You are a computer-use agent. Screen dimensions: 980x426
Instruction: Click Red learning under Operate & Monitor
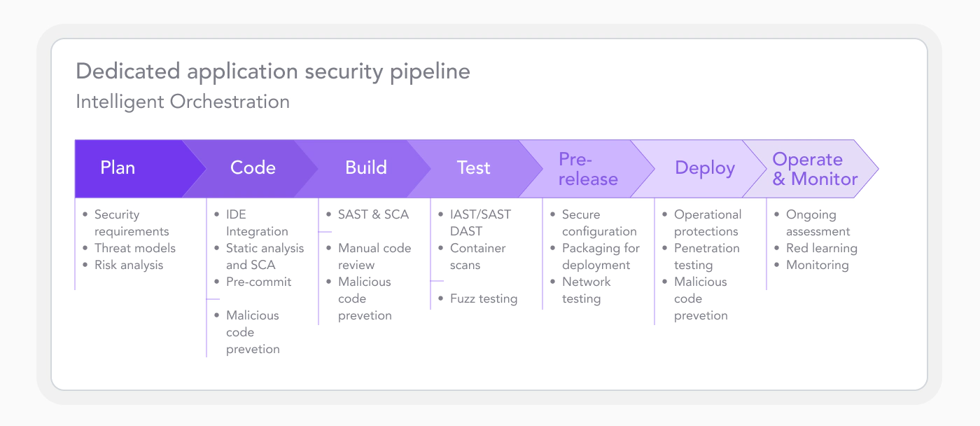tap(821, 248)
